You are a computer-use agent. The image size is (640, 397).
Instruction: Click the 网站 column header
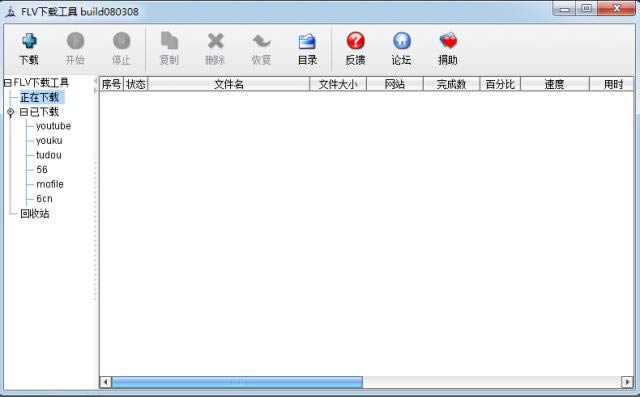[x=395, y=84]
